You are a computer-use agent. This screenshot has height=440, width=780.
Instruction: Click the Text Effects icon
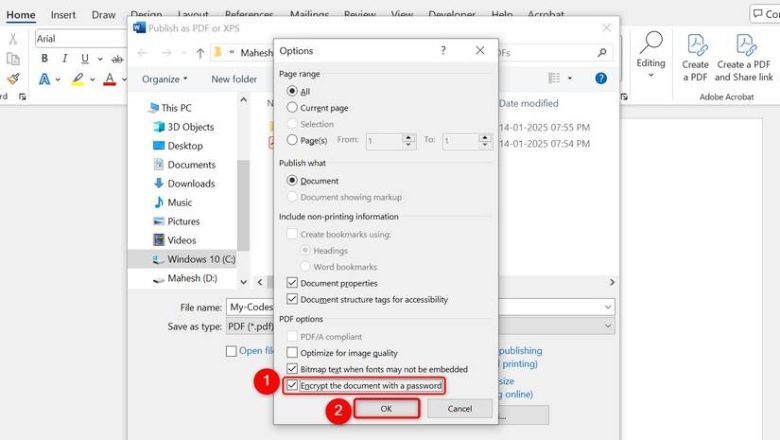click(x=44, y=79)
